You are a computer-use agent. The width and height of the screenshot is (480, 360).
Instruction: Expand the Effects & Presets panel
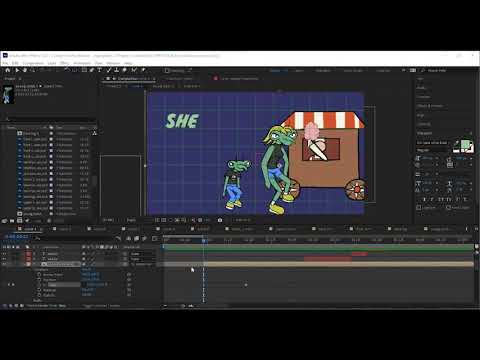coord(430,106)
